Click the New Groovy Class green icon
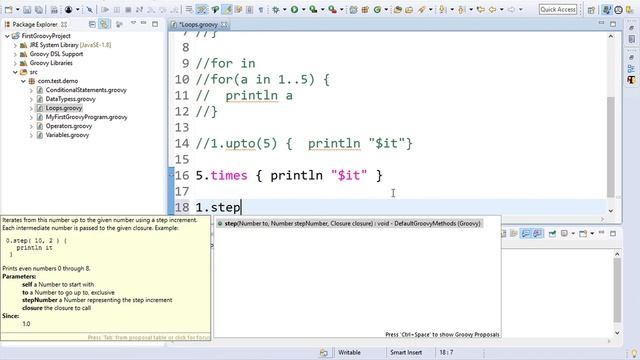640x360 pixels. tap(378, 9)
